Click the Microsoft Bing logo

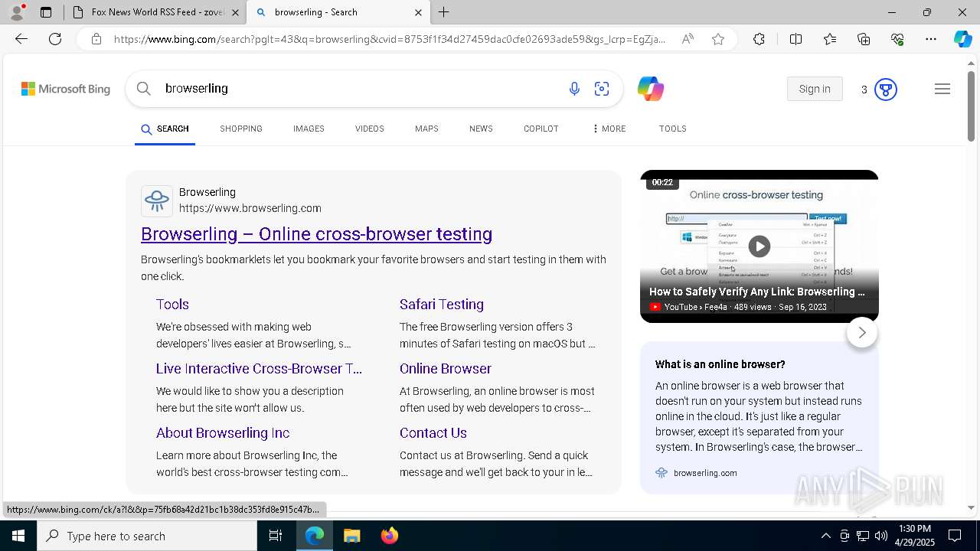click(66, 89)
